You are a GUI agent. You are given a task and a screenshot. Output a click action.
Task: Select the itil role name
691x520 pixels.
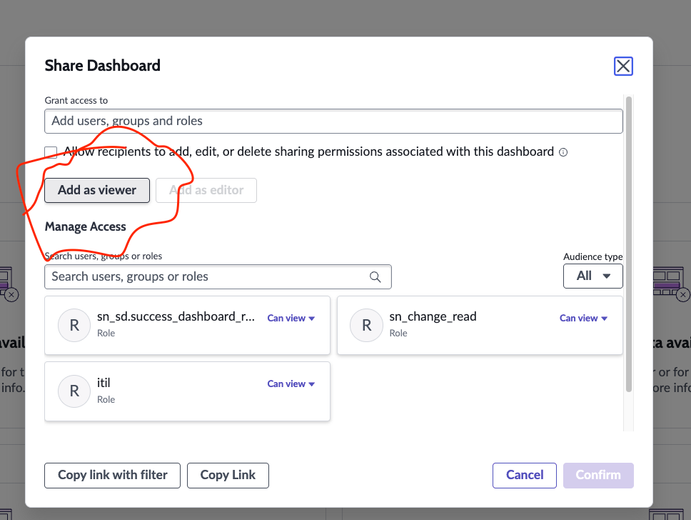(104, 383)
